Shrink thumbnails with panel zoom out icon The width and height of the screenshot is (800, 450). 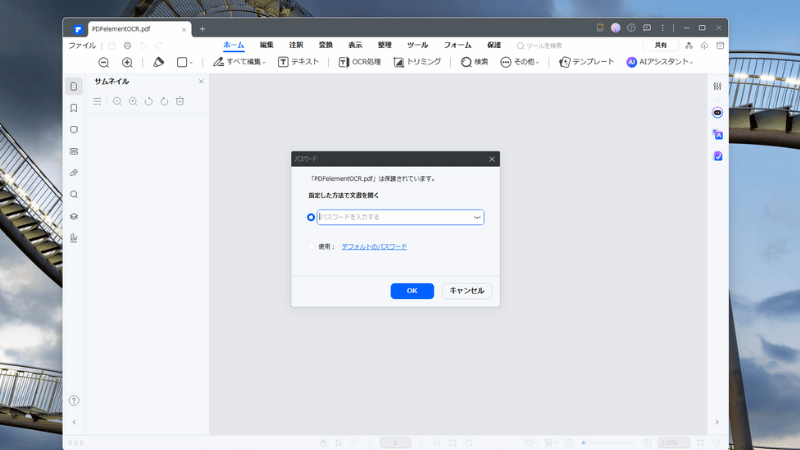coord(117,102)
